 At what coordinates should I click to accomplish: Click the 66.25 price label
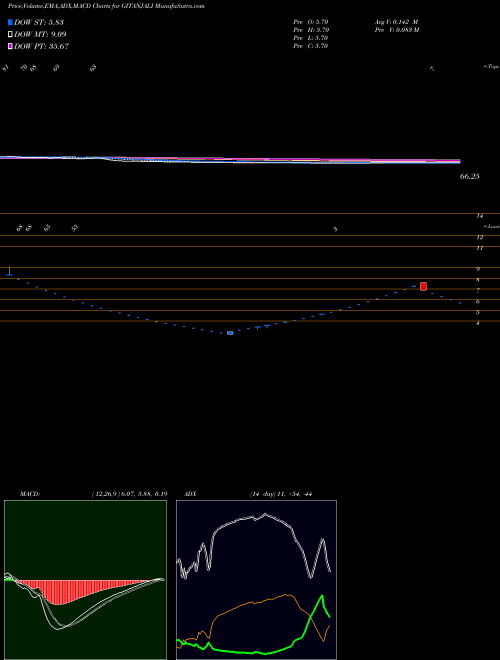(x=469, y=176)
